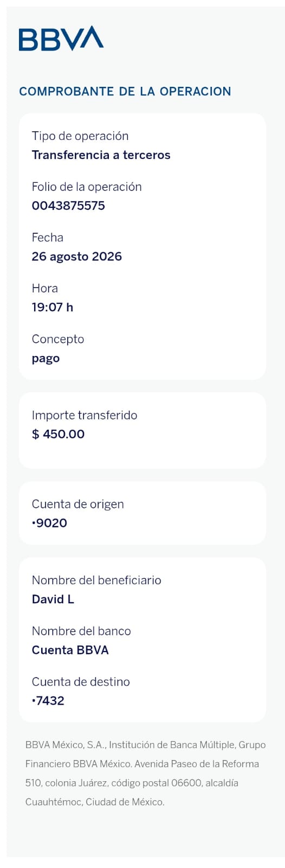This screenshot has width=285, height=868.
Task: Select the time 19:07 h
Action: click(53, 307)
